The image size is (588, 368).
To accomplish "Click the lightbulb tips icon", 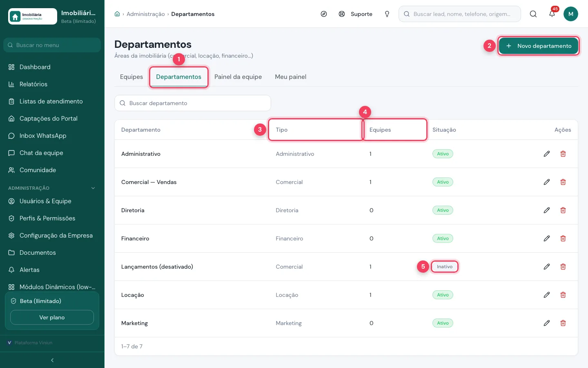I will point(387,14).
